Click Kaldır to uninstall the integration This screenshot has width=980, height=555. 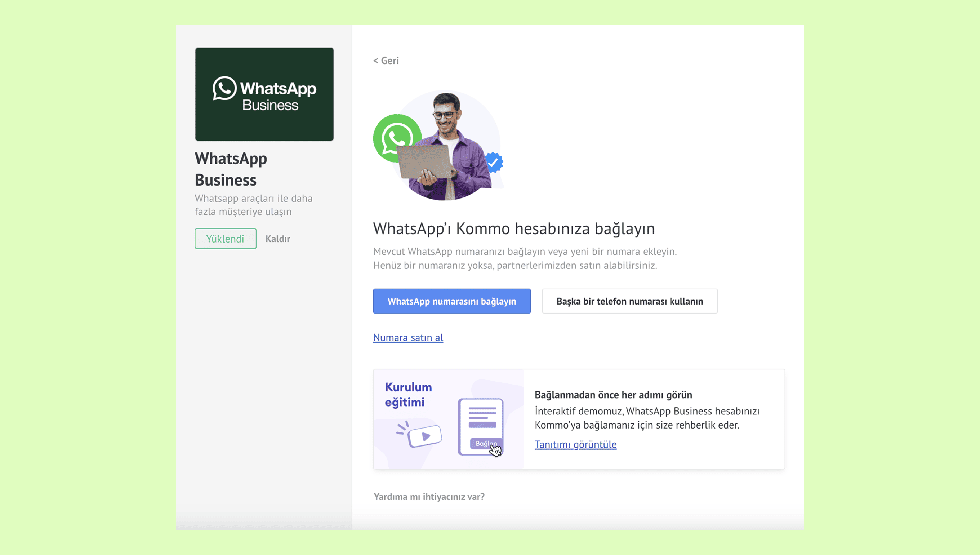(x=278, y=239)
